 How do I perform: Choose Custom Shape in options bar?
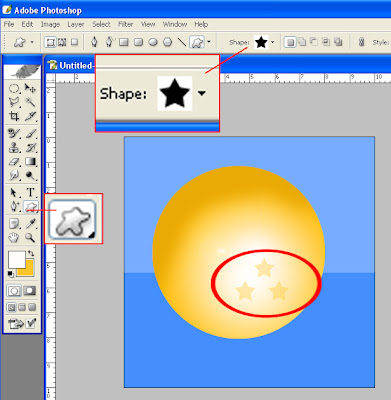click(x=197, y=42)
